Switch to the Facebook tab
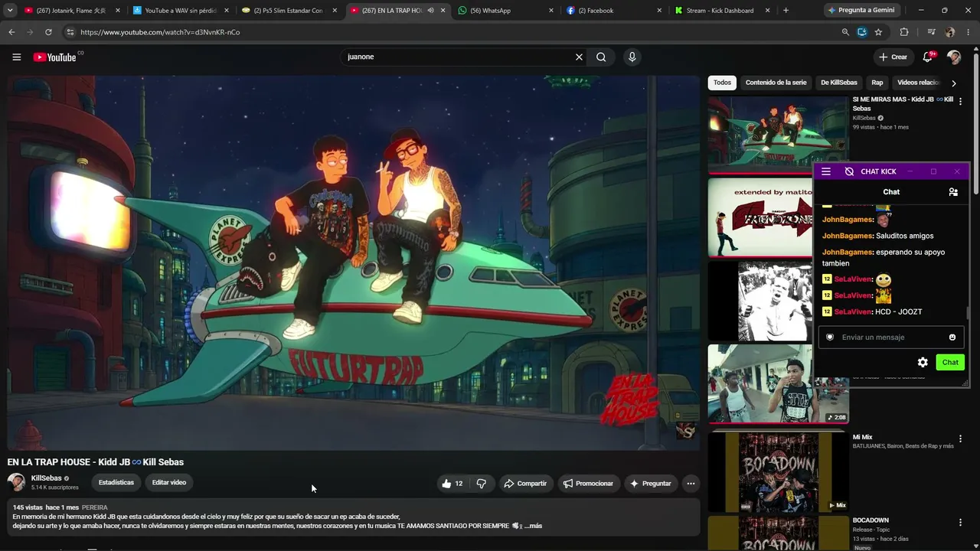980x551 pixels. click(615, 11)
